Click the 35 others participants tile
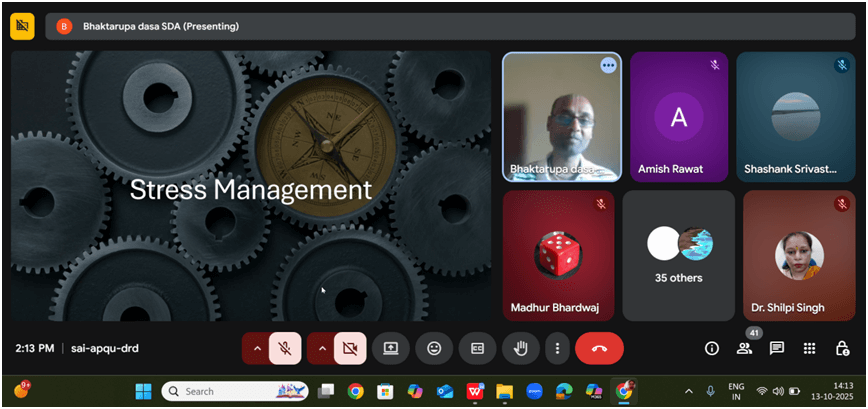This screenshot has width=868, height=409. (678, 255)
